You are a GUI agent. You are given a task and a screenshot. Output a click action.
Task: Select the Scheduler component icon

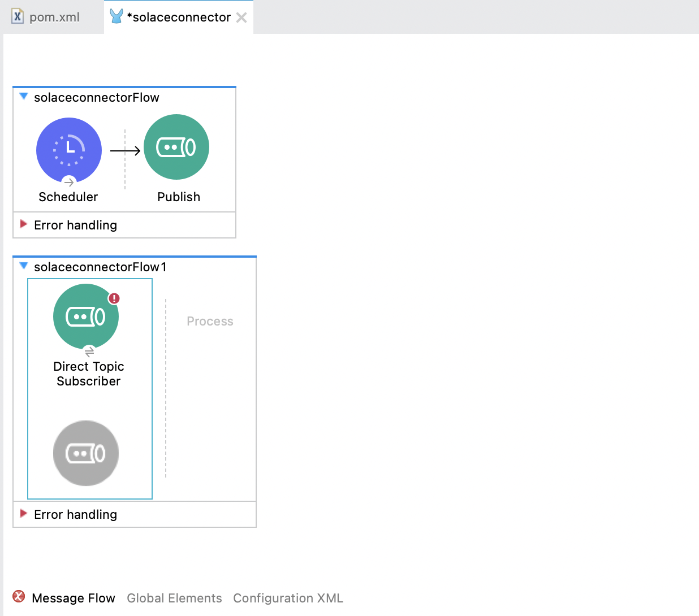(69, 150)
